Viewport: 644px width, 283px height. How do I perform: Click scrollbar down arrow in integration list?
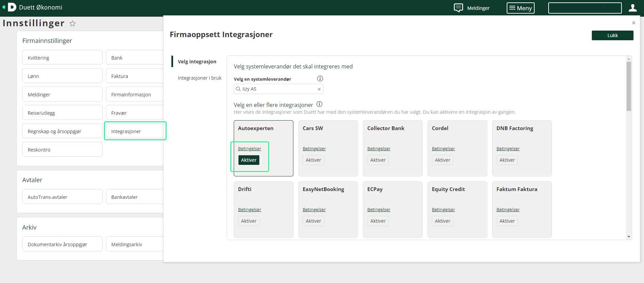629,237
